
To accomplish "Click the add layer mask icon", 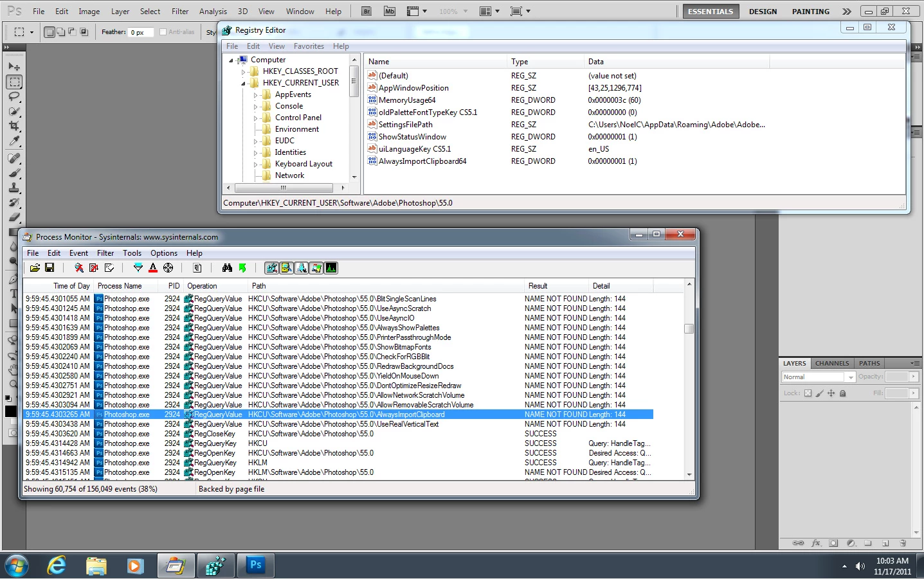I will (833, 543).
